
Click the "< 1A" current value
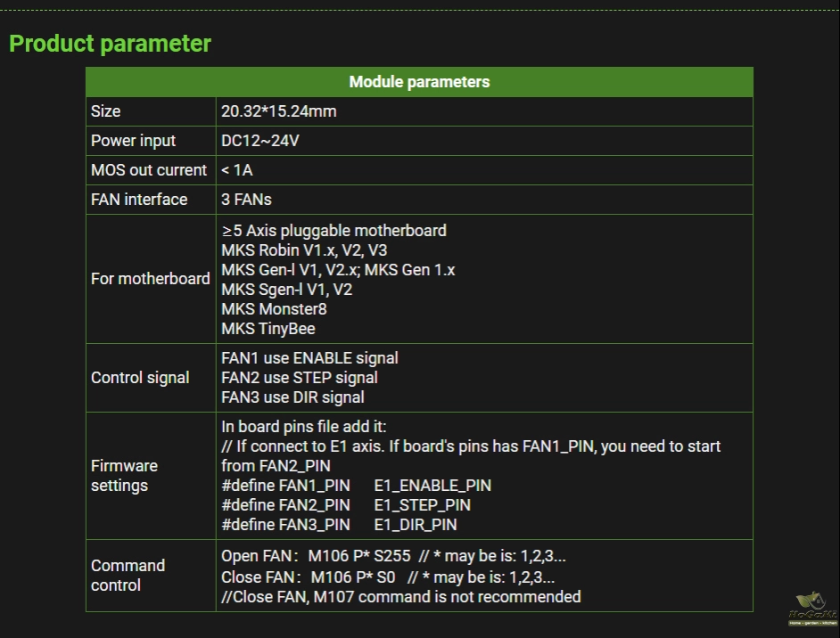[237, 170]
